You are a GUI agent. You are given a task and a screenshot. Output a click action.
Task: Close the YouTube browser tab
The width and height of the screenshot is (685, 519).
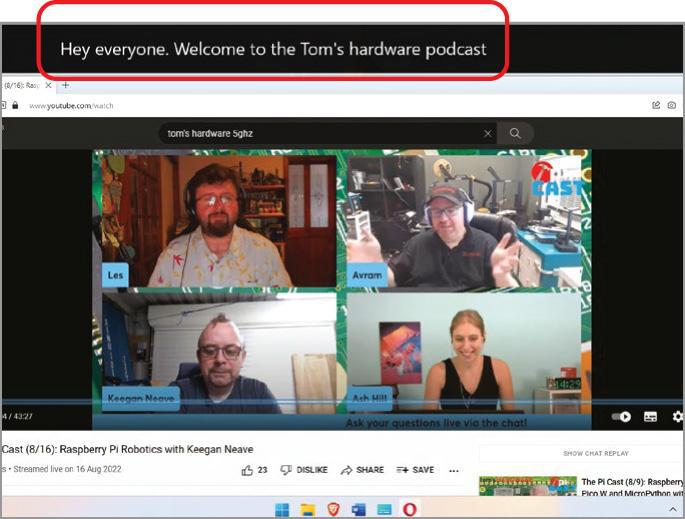[x=48, y=85]
